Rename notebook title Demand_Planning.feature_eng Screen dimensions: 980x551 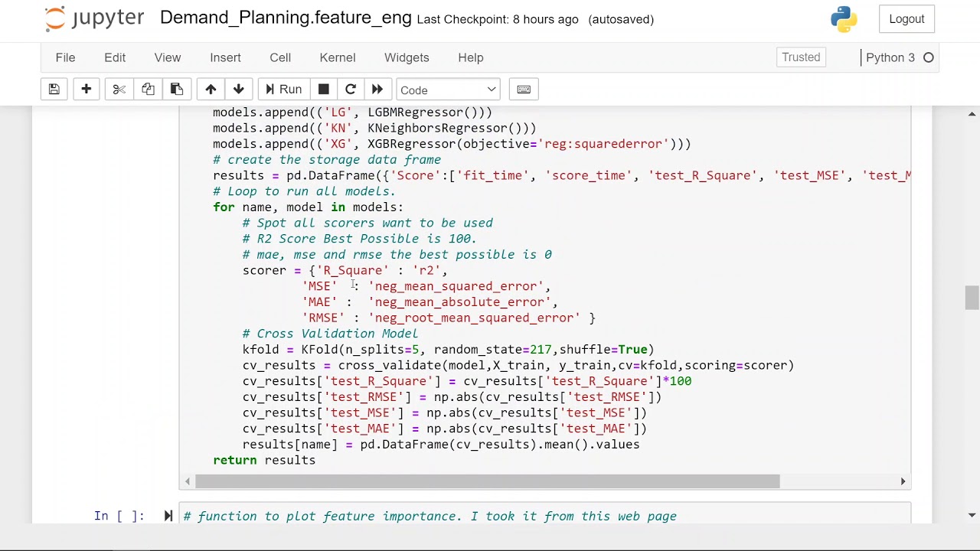click(x=286, y=18)
